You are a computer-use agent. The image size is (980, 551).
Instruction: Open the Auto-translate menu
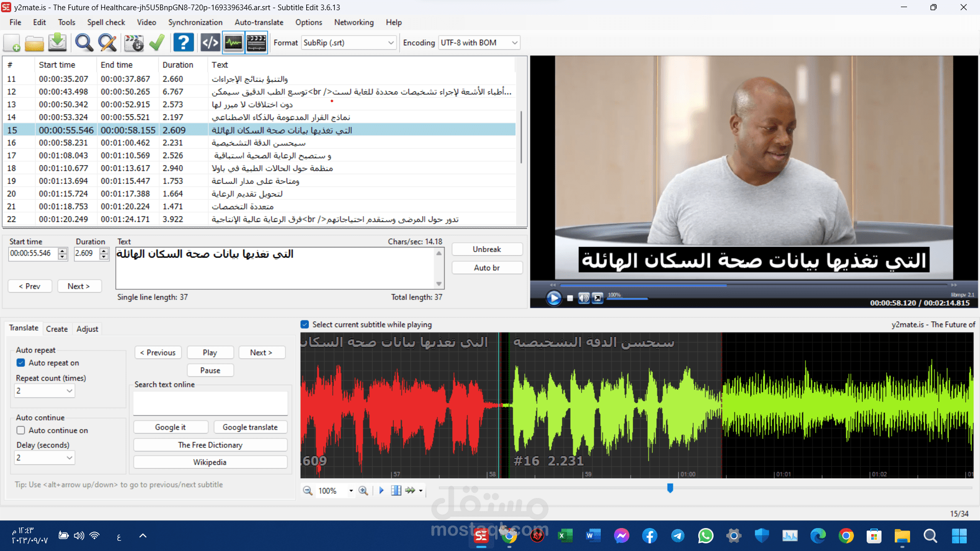click(259, 22)
